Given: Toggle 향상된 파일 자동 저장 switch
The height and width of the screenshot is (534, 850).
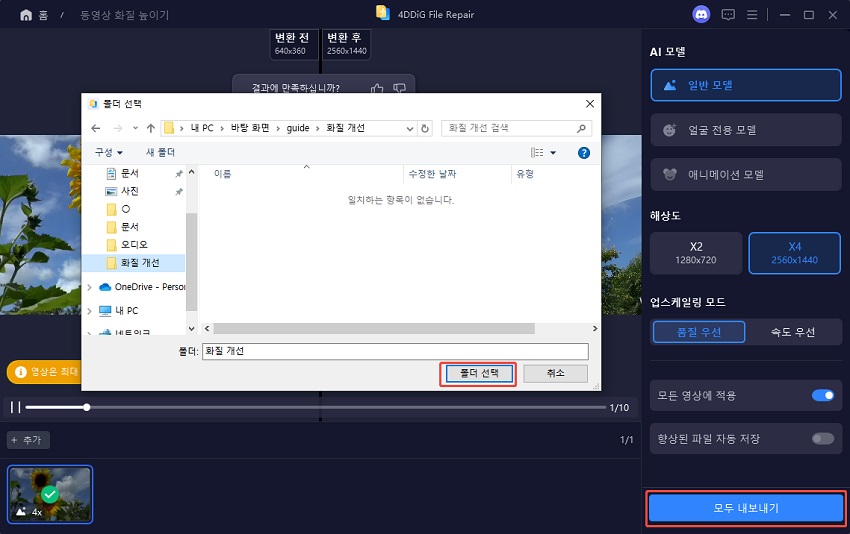Looking at the screenshot, I should pos(823,439).
